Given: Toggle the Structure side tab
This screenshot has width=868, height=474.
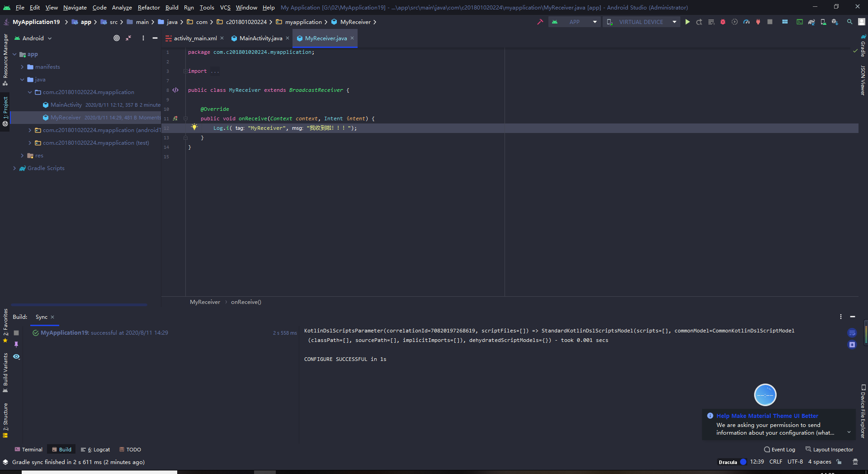Looking at the screenshot, I should pyautogui.click(x=5, y=421).
